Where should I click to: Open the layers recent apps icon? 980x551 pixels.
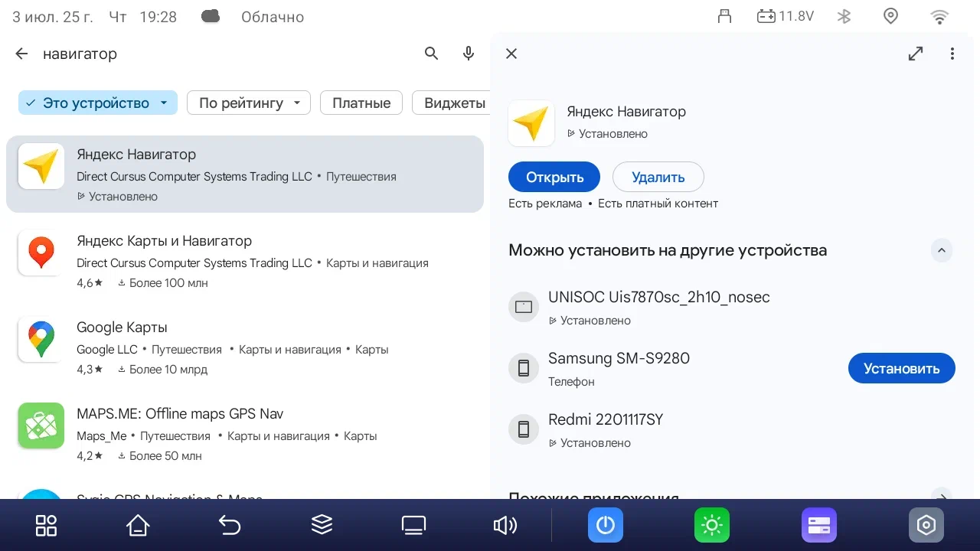click(x=322, y=525)
